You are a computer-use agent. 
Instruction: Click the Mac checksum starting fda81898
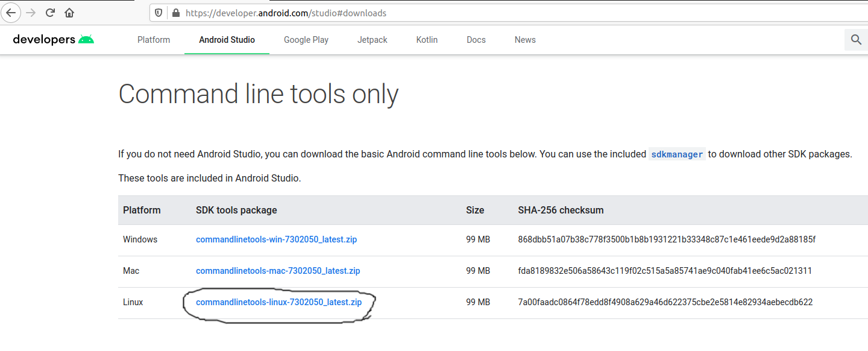[665, 271]
